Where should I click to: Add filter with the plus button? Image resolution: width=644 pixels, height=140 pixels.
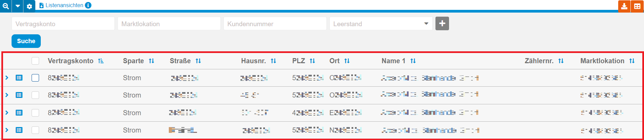pyautogui.click(x=442, y=23)
